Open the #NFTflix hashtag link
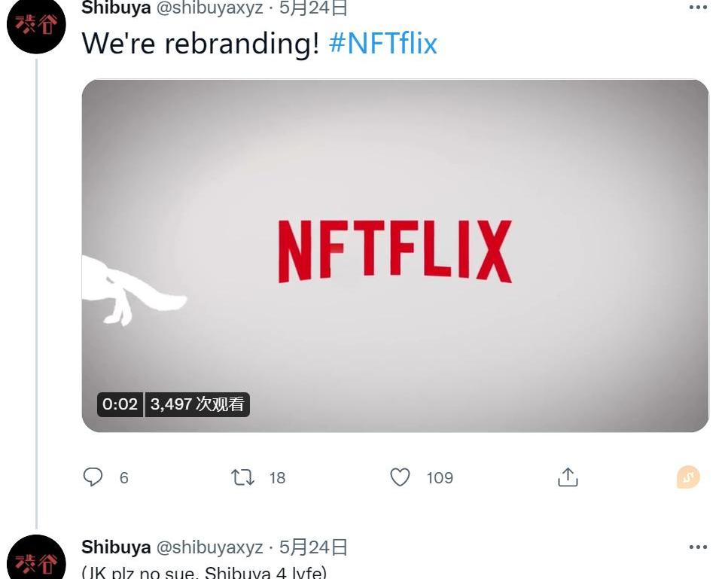Viewport: 728px width, 579px height. [383, 44]
